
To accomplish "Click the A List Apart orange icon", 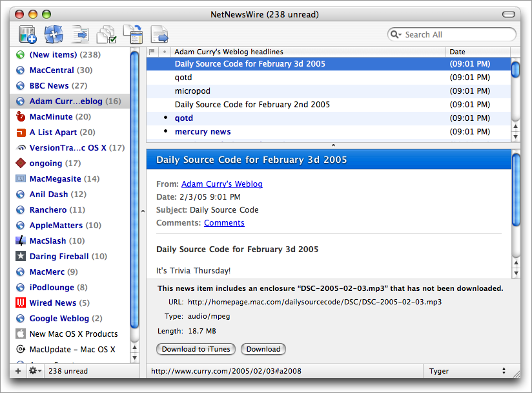I will click(21, 132).
